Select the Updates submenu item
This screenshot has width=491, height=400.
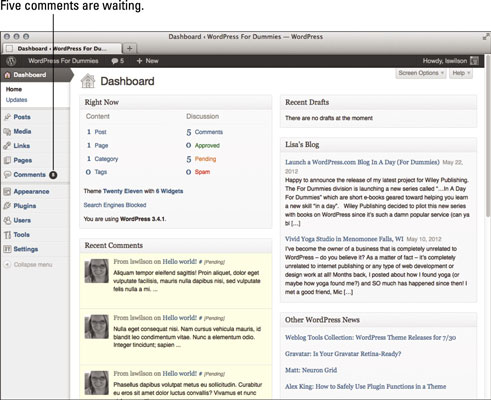[x=16, y=100]
